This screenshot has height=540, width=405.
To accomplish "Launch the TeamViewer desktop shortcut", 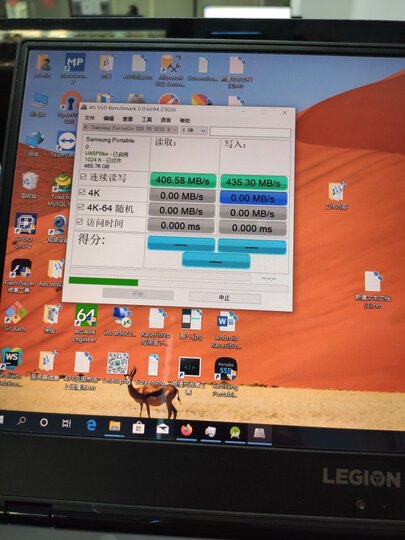I will (65, 144).
